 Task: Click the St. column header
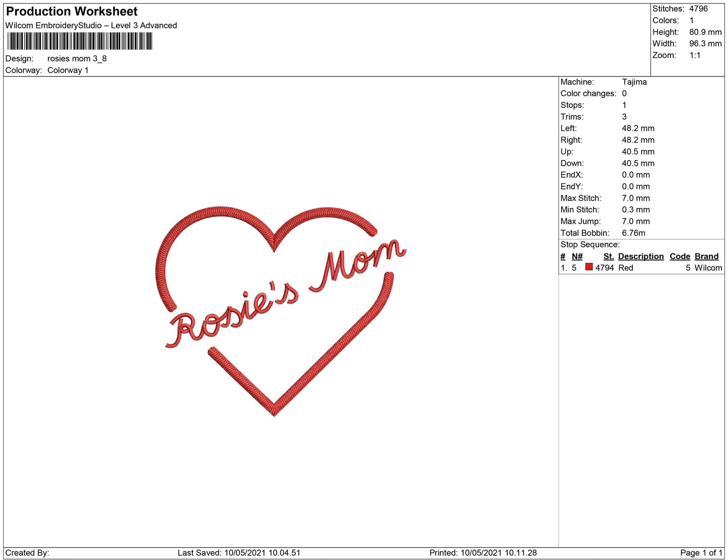tap(609, 256)
